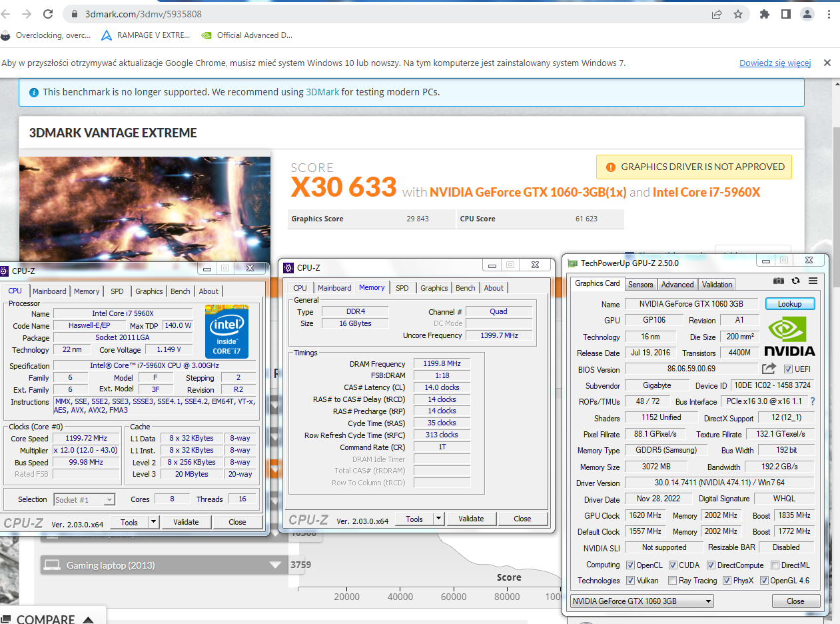Switch to the GPU-Z Sensors tab
Screen dimensions: 840x624
click(640, 285)
